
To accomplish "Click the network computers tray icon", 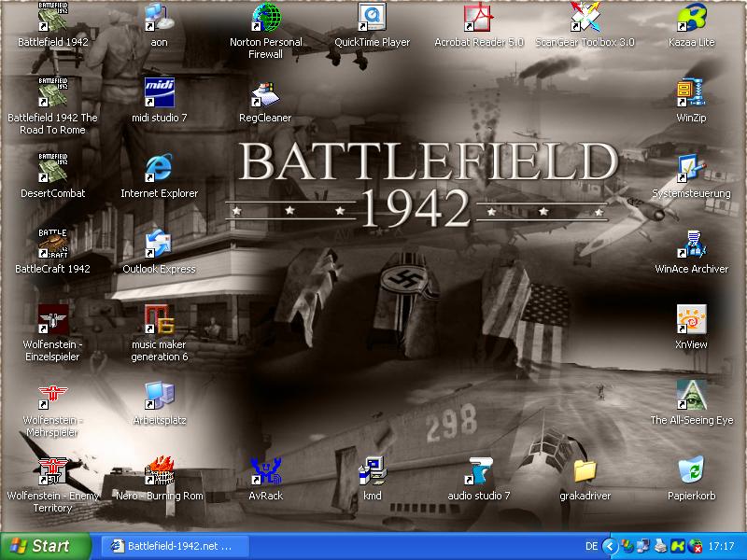I will coord(643,546).
